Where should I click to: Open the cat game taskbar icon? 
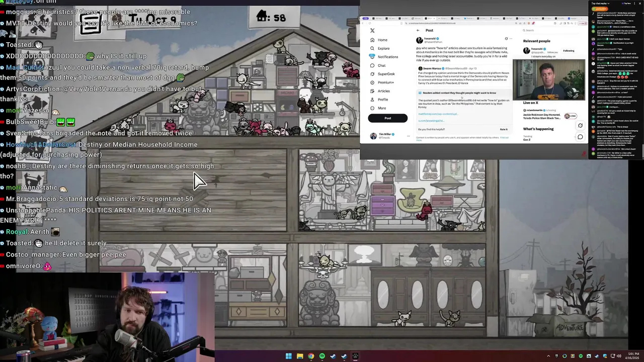(355, 356)
